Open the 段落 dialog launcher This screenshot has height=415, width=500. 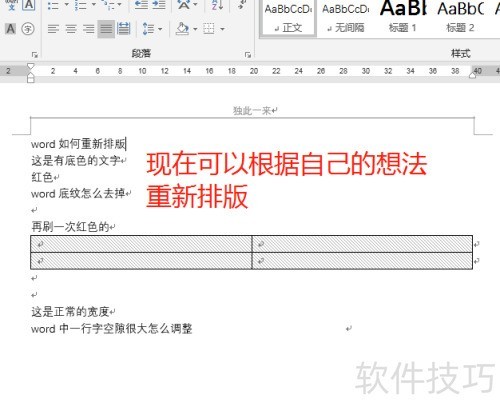coord(248,55)
